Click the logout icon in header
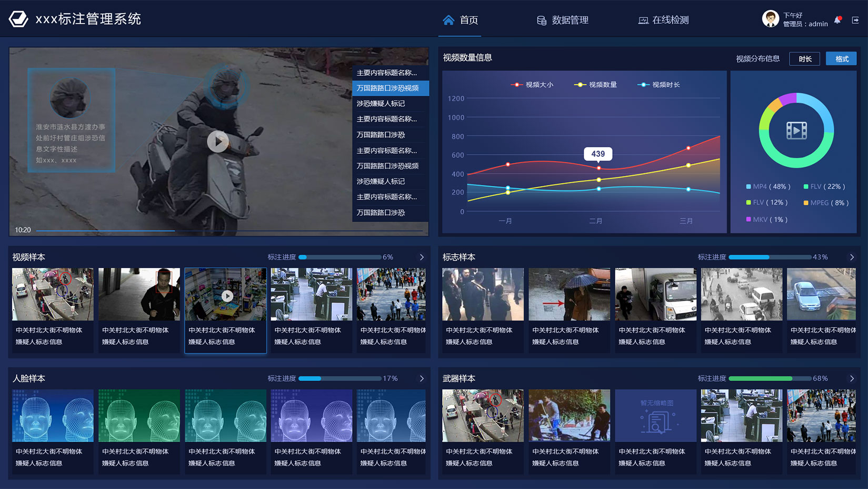The width and height of the screenshot is (868, 489). (855, 20)
